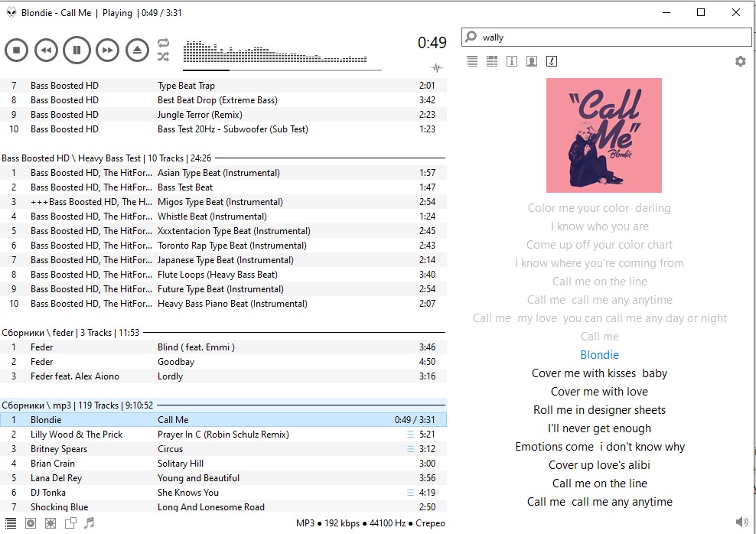This screenshot has width=756, height=534.
Task: Click the volume speaker icon
Action: pos(741,522)
